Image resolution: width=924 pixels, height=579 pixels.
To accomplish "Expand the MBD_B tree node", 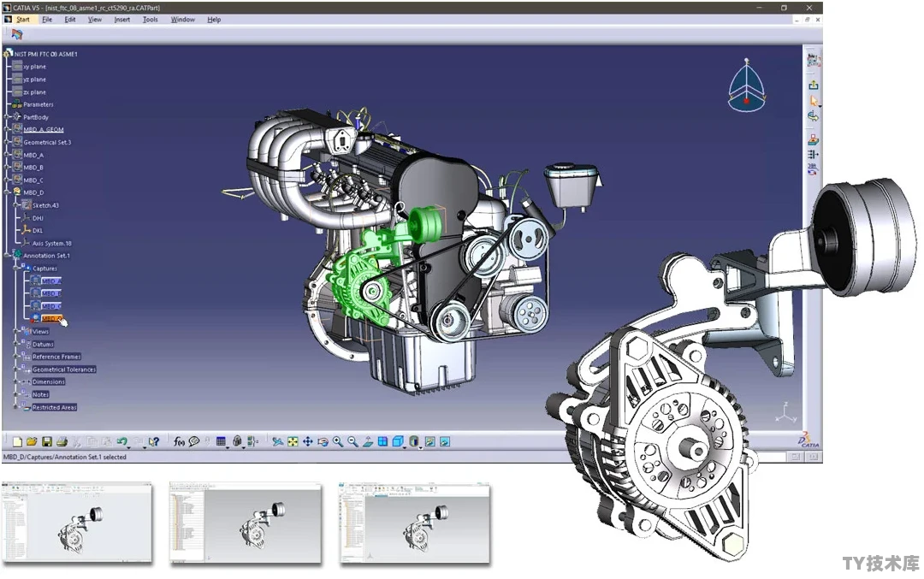I will coord(8,168).
